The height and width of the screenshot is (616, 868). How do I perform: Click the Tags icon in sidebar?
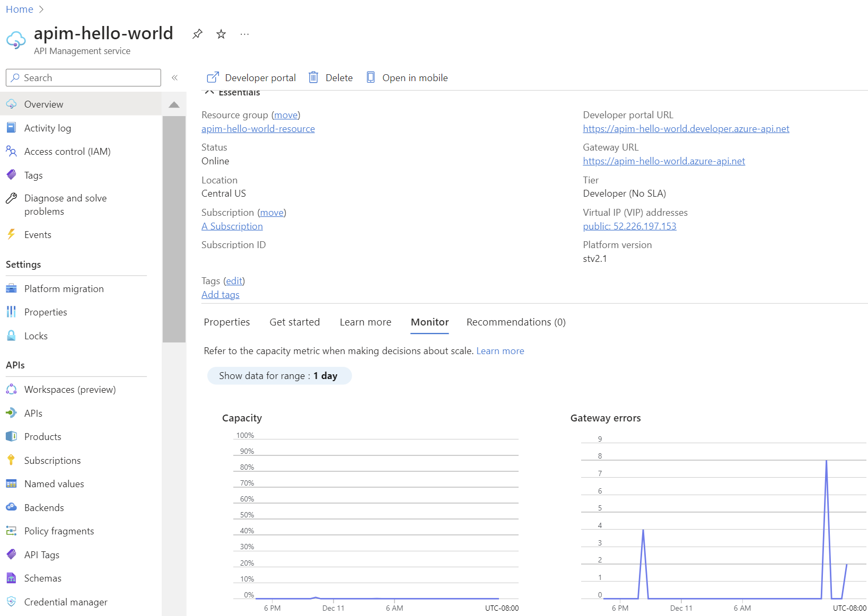(x=11, y=175)
